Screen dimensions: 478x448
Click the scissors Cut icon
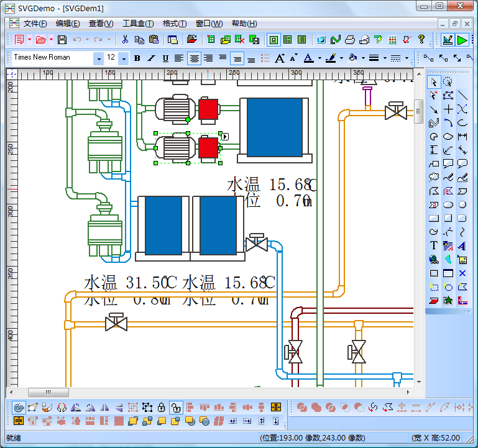(x=125, y=40)
